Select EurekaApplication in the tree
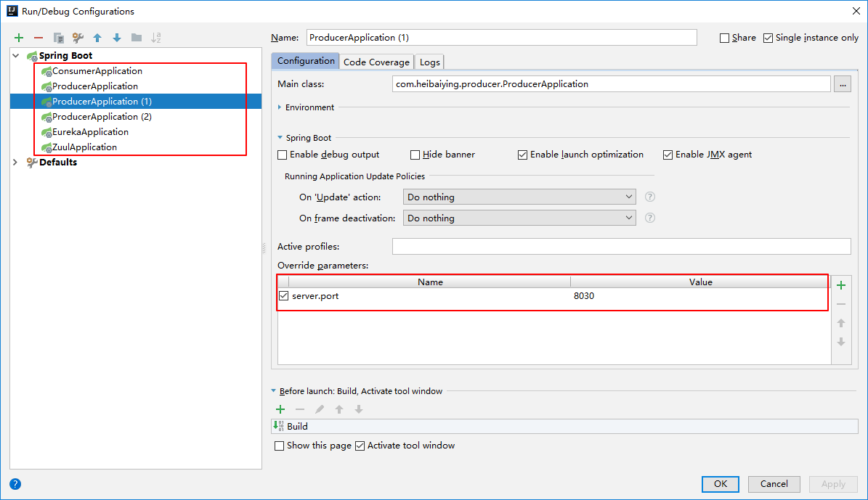The image size is (868, 500). tap(90, 132)
